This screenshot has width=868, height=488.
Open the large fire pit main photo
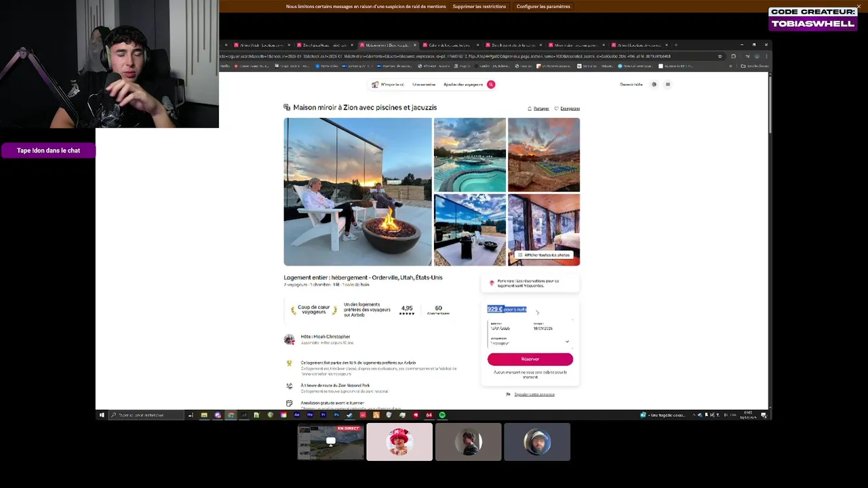coord(357,192)
